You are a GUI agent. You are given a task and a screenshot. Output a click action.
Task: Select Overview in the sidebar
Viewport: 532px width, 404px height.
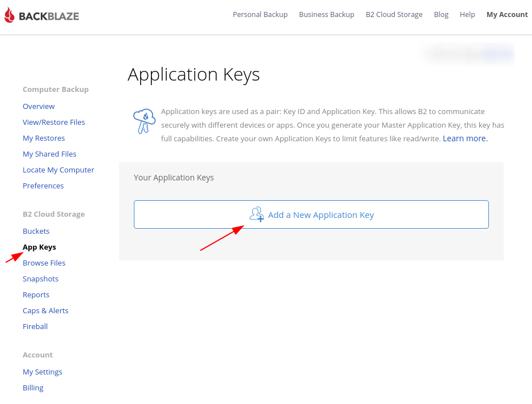pyautogui.click(x=39, y=106)
